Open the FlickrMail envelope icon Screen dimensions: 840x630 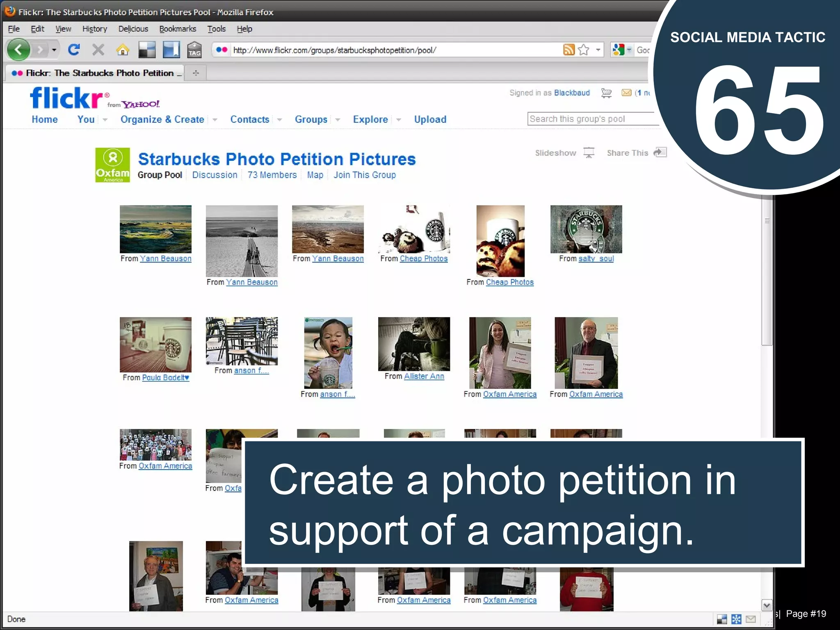pos(626,93)
